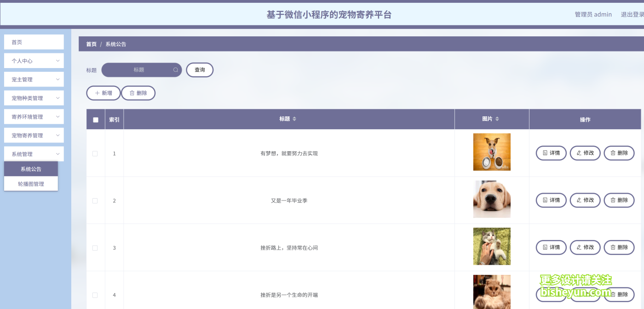The image size is (644, 309).
Task: Click the search magnifier icon in title field
Action: 176,70
